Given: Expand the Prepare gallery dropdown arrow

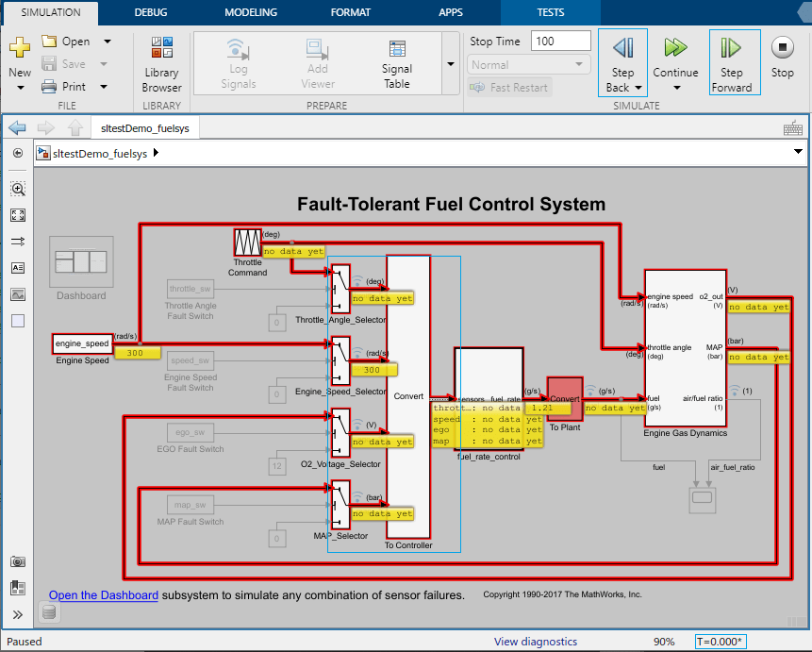Looking at the screenshot, I should click(x=451, y=64).
